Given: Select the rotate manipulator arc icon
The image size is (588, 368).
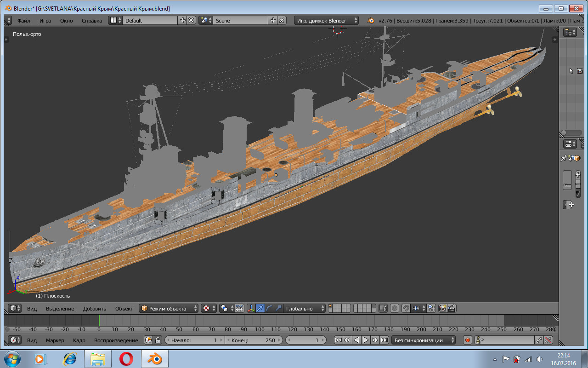Looking at the screenshot, I should click(x=270, y=308).
